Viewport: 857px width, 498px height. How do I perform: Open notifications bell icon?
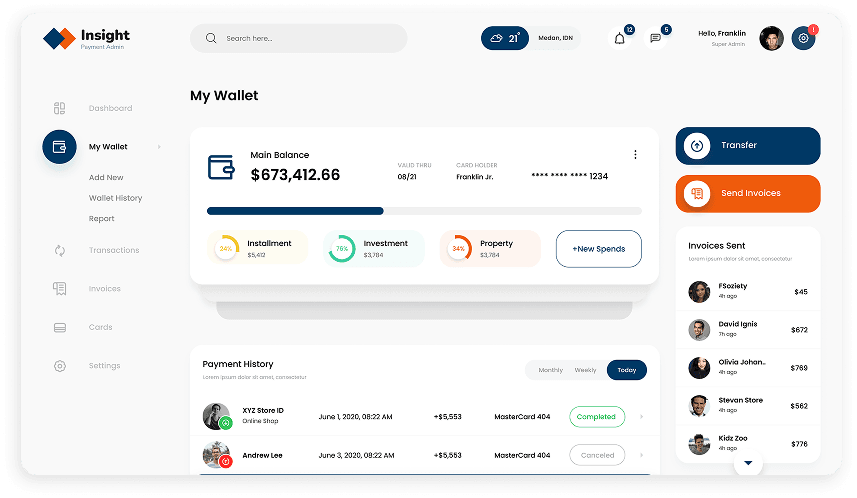619,38
